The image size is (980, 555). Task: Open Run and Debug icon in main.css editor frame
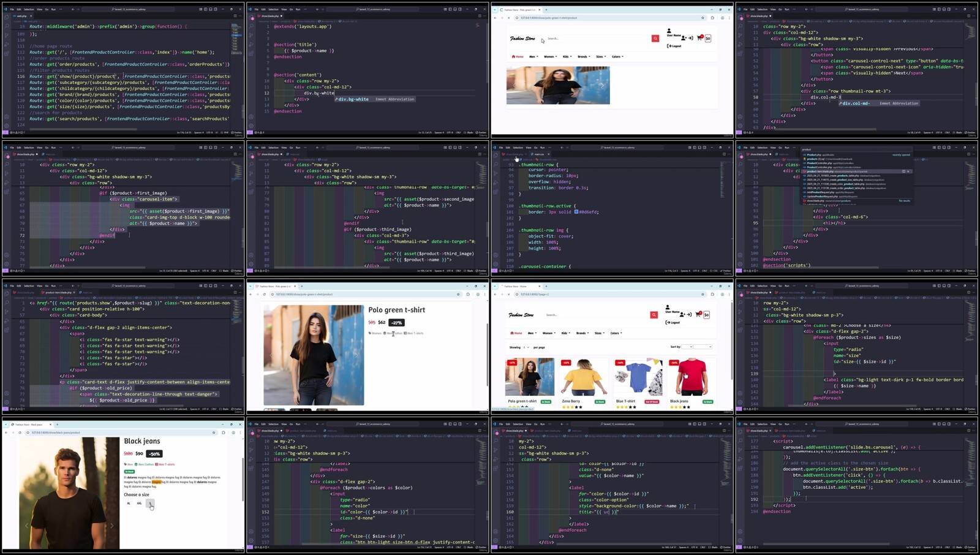(497, 183)
